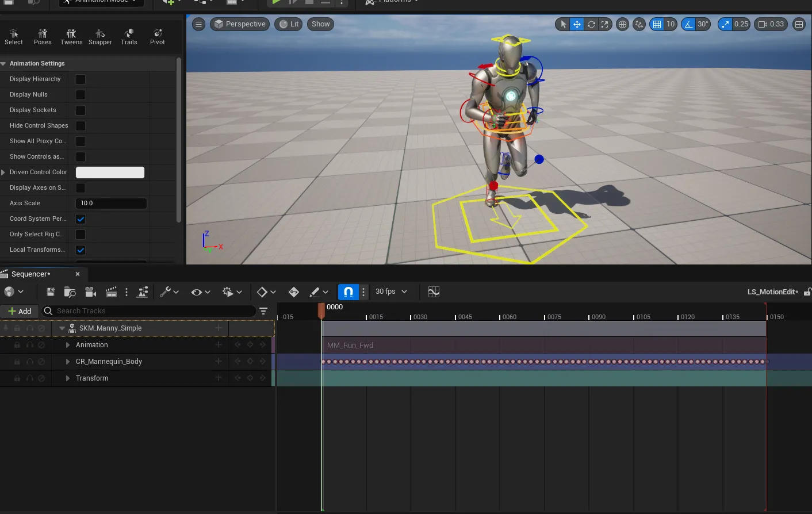This screenshot has width=812, height=514.
Task: Set rotation snap value 30°
Action: click(x=703, y=24)
